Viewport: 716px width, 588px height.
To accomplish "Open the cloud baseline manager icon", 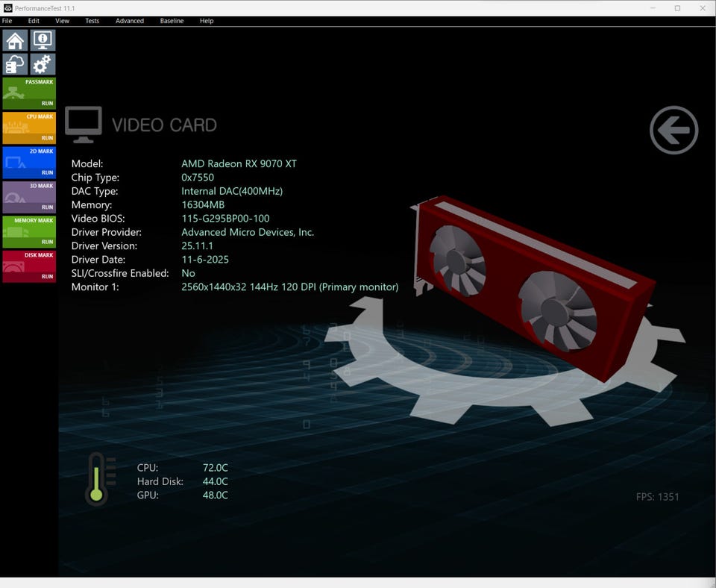I will pyautogui.click(x=15, y=64).
